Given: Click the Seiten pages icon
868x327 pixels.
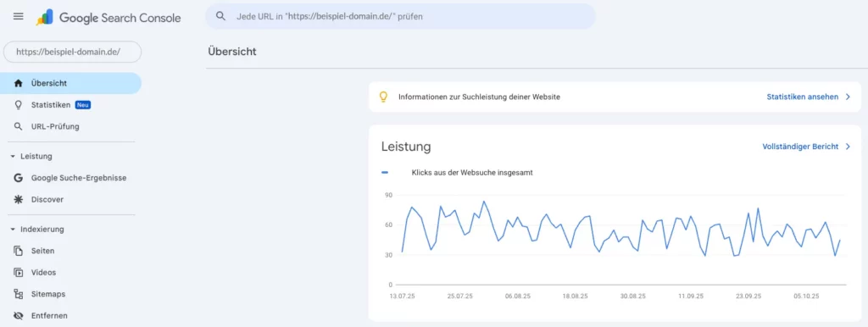Looking at the screenshot, I should coord(19,252).
